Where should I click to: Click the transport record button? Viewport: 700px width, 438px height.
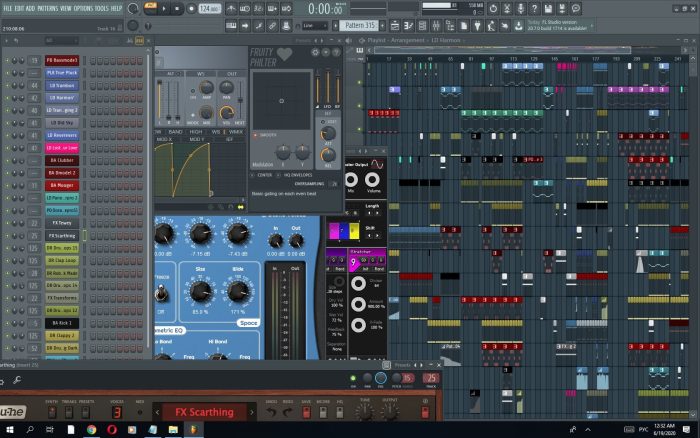click(191, 8)
